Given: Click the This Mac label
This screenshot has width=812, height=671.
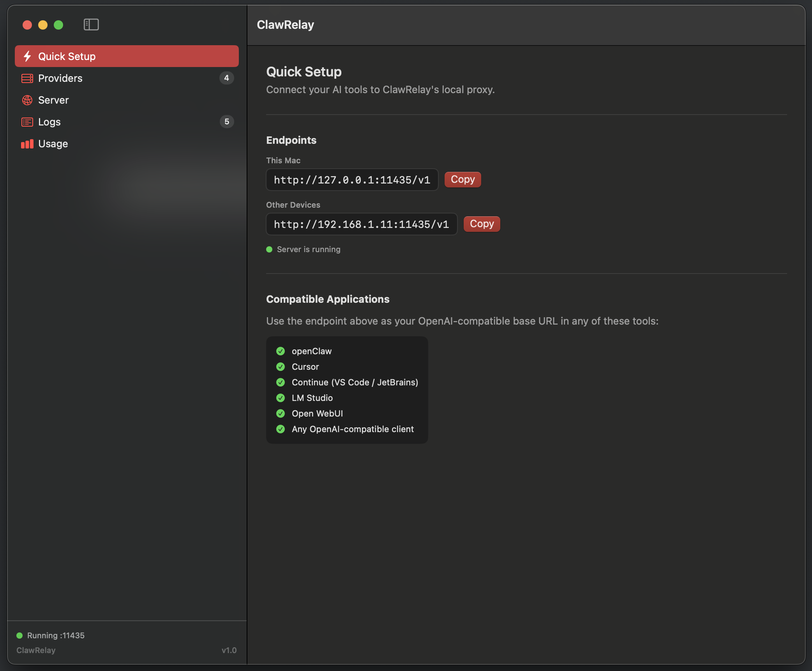Looking at the screenshot, I should [283, 161].
